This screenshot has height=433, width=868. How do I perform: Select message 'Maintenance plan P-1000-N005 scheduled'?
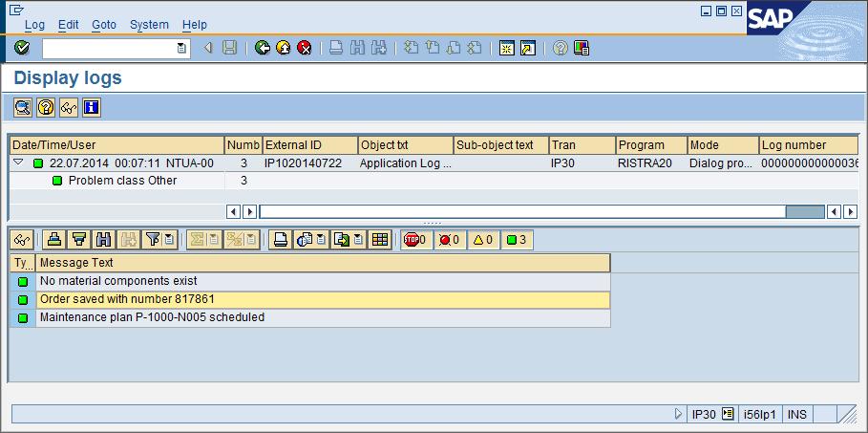click(324, 317)
